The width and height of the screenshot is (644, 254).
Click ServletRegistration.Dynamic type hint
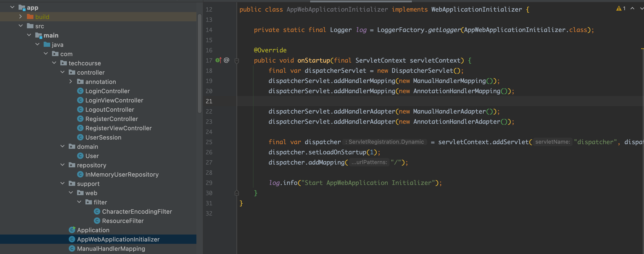point(384,142)
